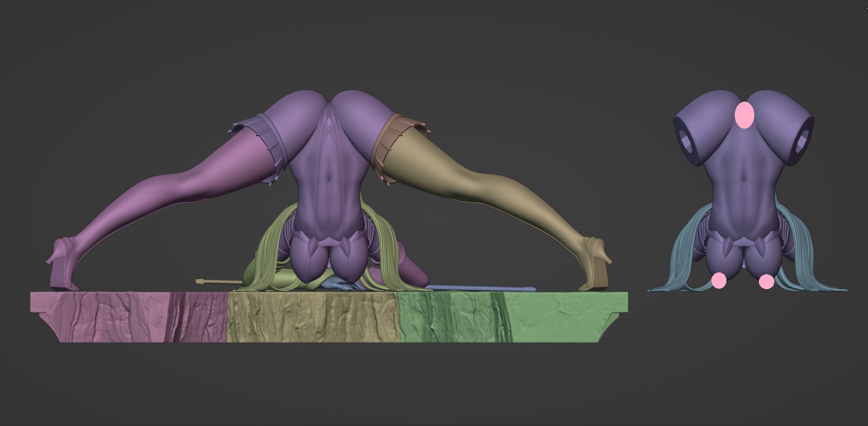Select the tan middle section of the base
The image size is (868, 426).
(313, 317)
